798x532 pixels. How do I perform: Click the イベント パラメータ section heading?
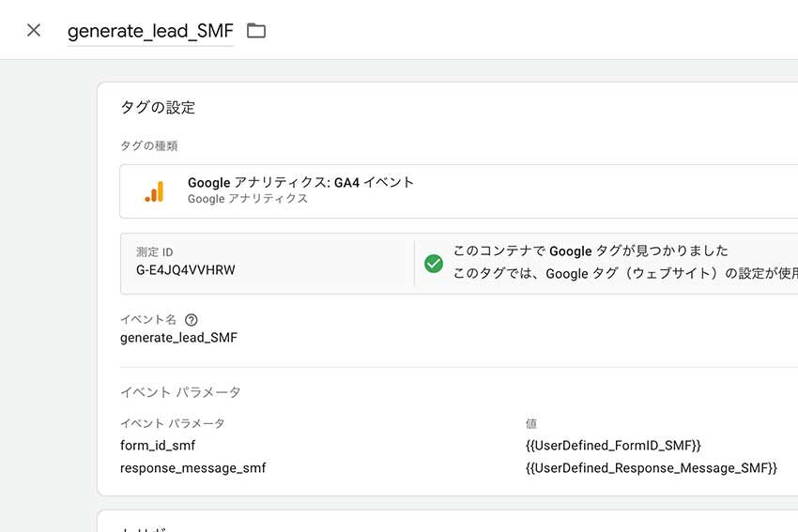(x=180, y=392)
